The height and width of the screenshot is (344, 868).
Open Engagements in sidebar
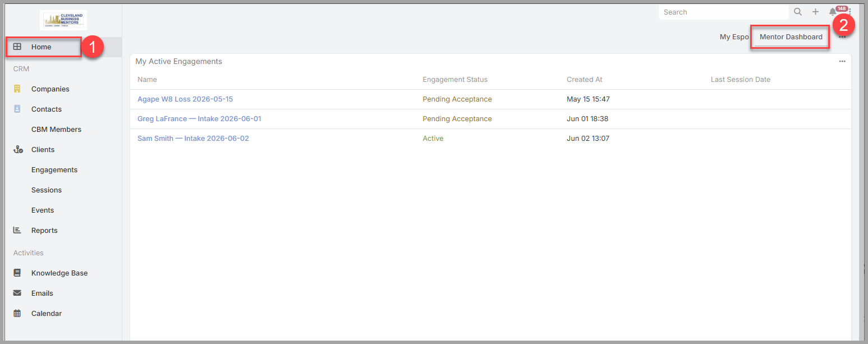[x=54, y=170]
